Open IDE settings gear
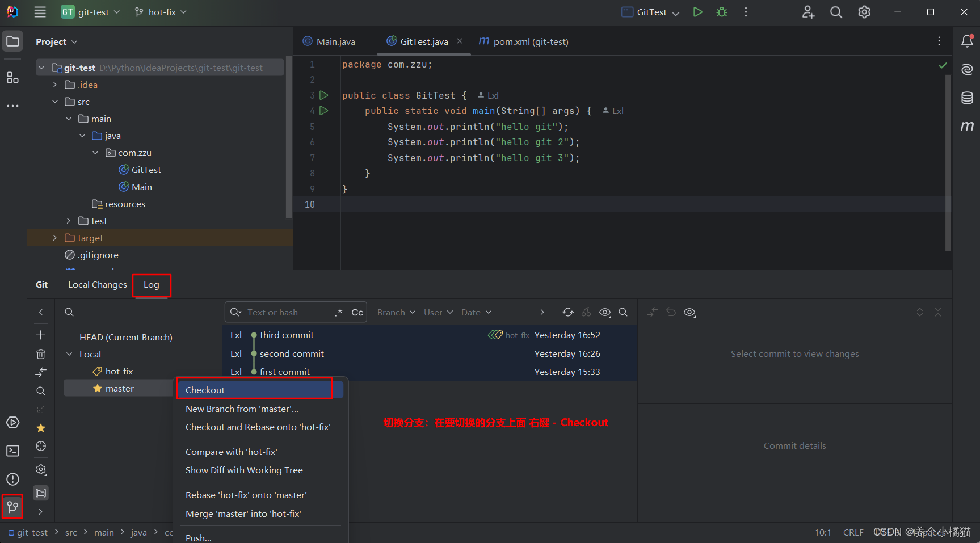The width and height of the screenshot is (980, 543). click(864, 12)
